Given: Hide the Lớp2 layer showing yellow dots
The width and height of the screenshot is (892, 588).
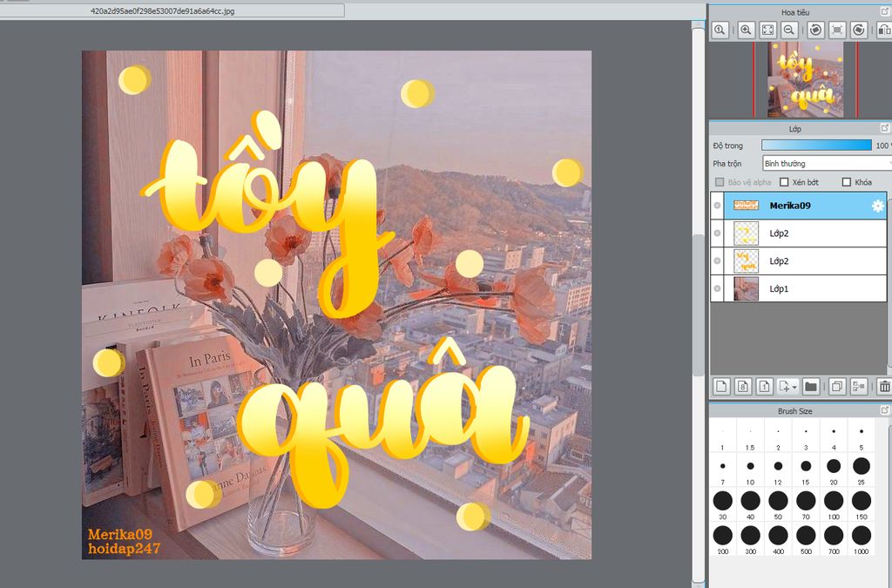Looking at the screenshot, I should coord(718,233).
